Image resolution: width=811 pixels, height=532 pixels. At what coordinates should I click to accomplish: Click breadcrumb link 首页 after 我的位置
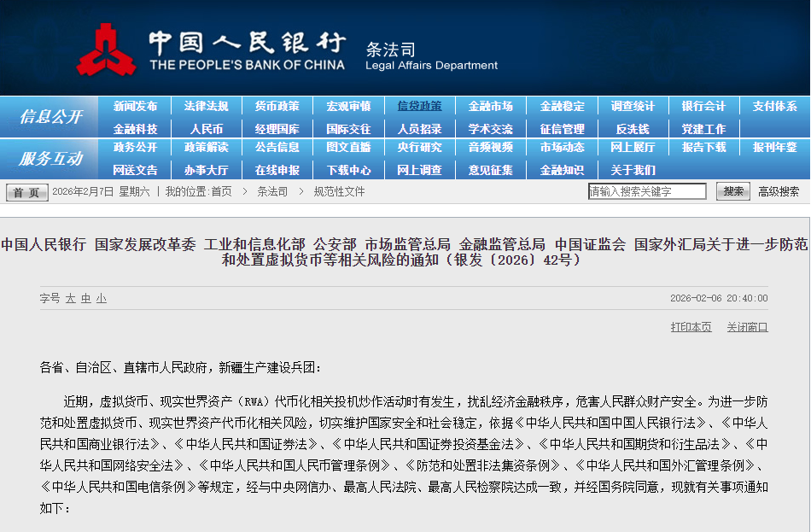(x=221, y=191)
